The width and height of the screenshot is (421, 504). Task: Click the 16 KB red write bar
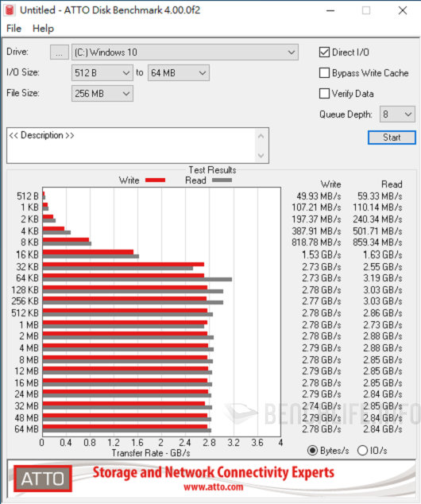(x=88, y=252)
